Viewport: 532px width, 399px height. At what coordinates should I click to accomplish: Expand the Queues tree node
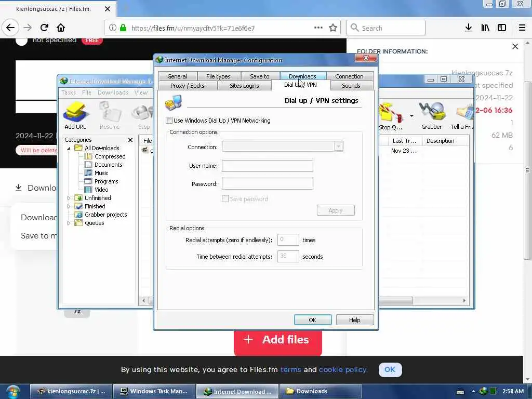tap(69, 223)
